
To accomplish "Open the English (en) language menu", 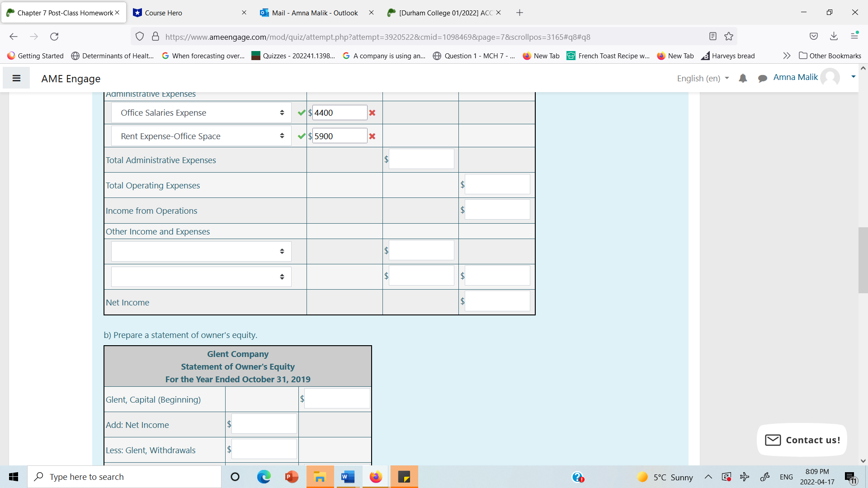I will tap(703, 78).
